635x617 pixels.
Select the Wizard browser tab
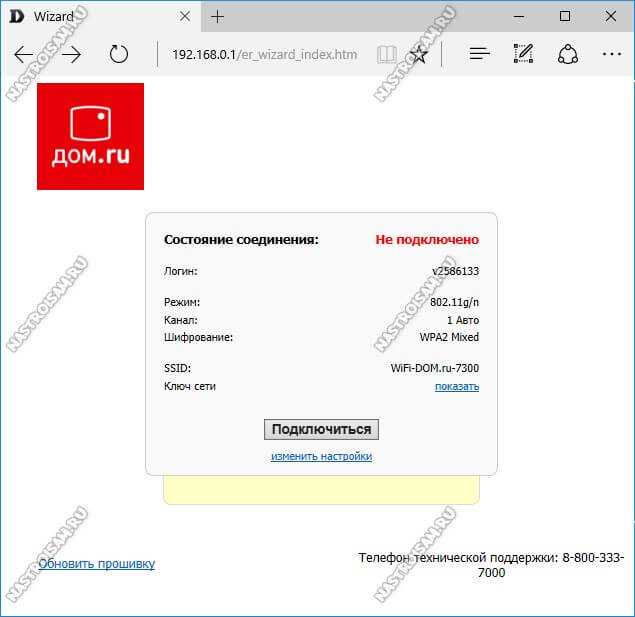coord(101,17)
